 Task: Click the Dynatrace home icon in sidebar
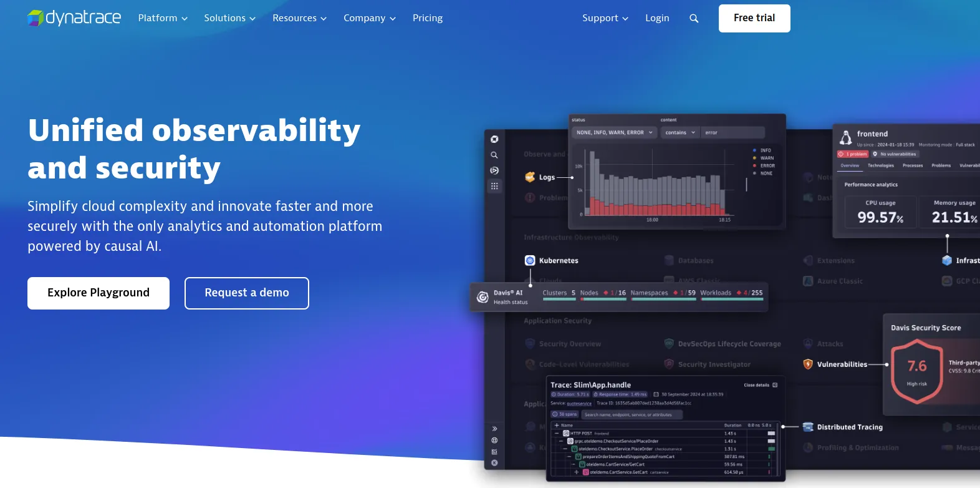494,139
